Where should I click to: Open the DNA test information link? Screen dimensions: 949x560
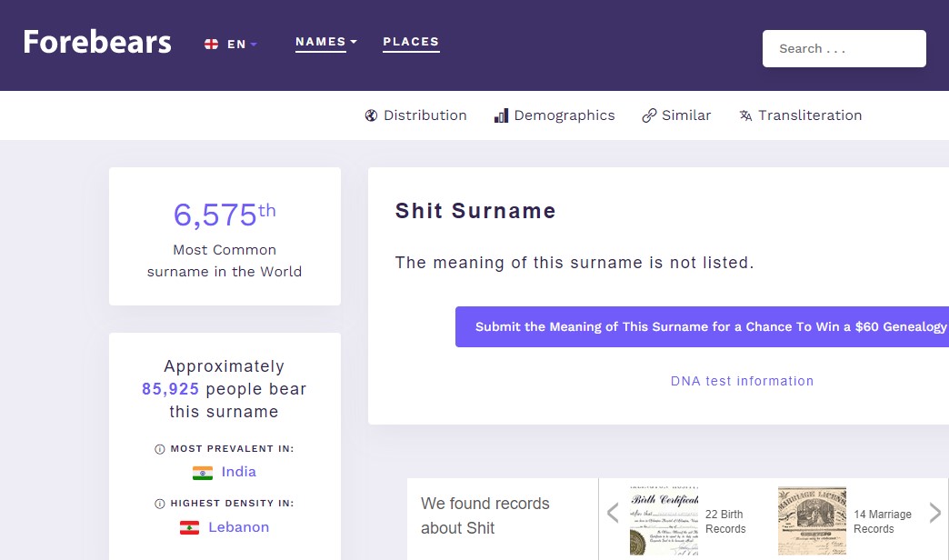742,381
